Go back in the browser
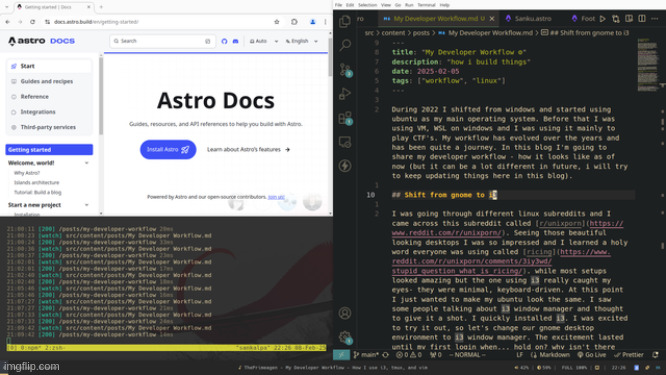This screenshot has height=375, width=666. (8, 22)
